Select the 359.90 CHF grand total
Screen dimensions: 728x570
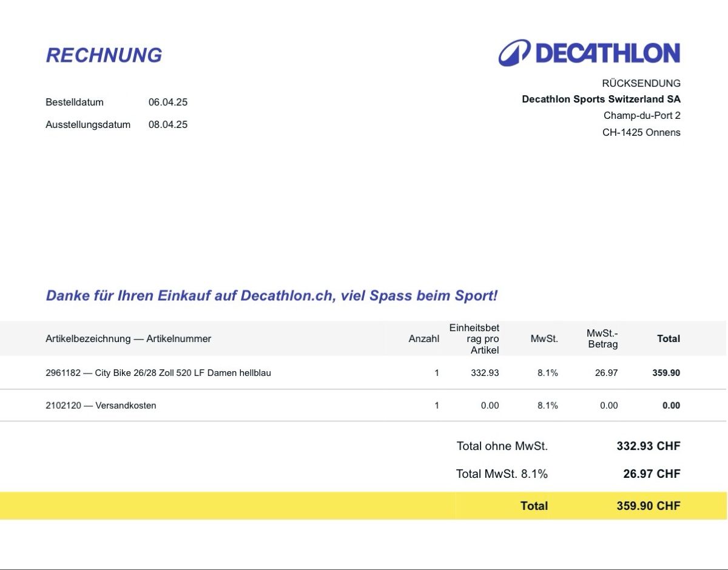pyautogui.click(x=649, y=506)
